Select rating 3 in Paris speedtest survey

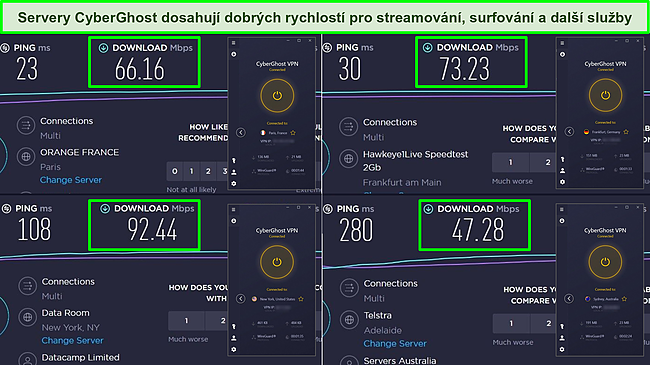224,171
